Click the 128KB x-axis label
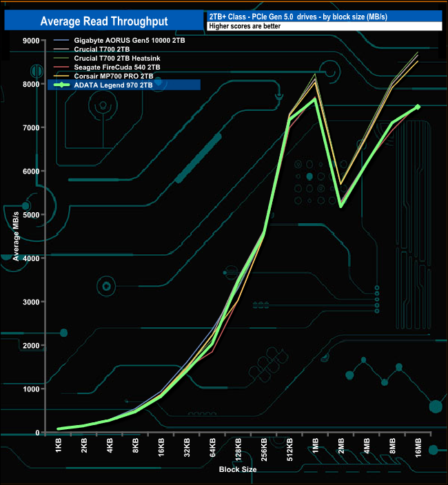 click(238, 449)
